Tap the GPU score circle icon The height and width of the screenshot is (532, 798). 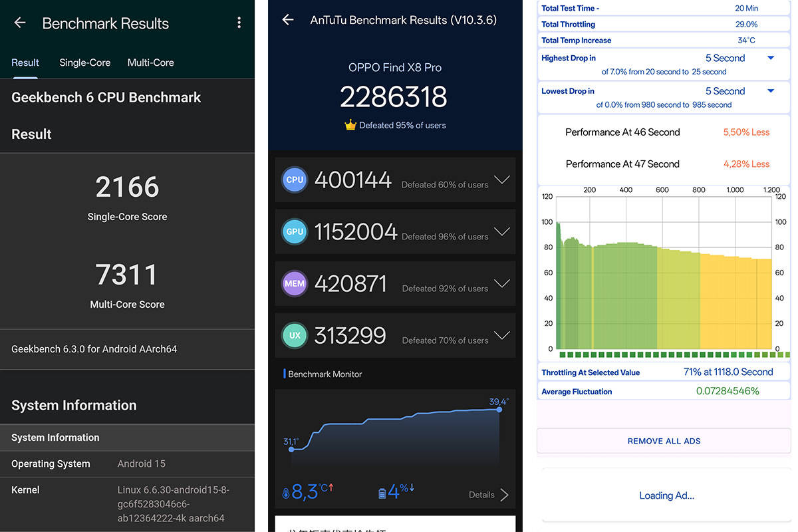295,231
